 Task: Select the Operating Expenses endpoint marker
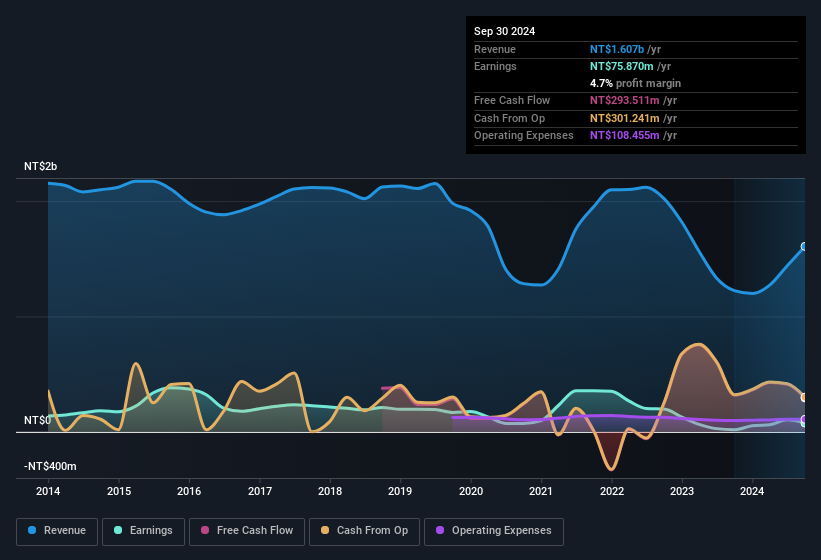tap(804, 419)
